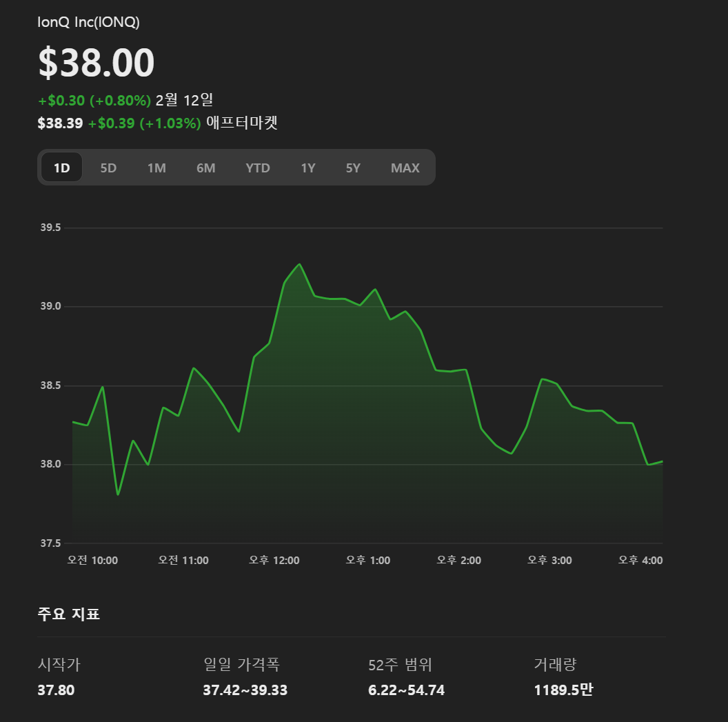The width and height of the screenshot is (728, 722).
Task: Open the 5Y chart range
Action: [353, 168]
